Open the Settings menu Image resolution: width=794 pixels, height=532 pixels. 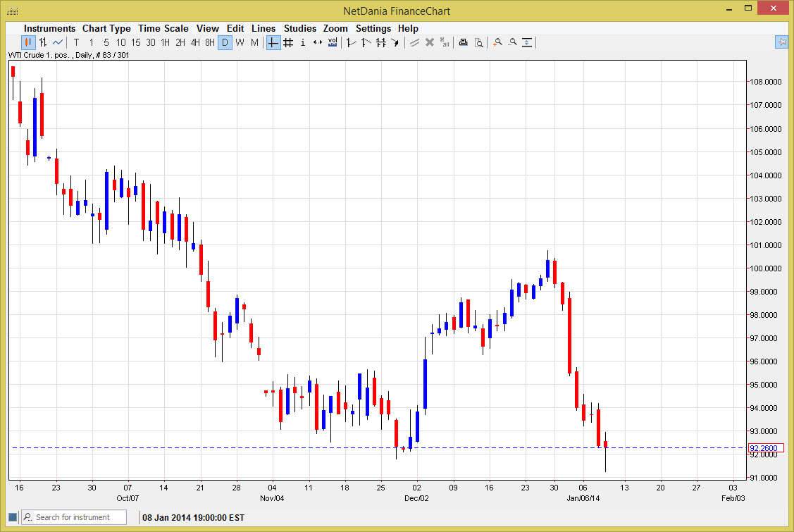pos(373,28)
